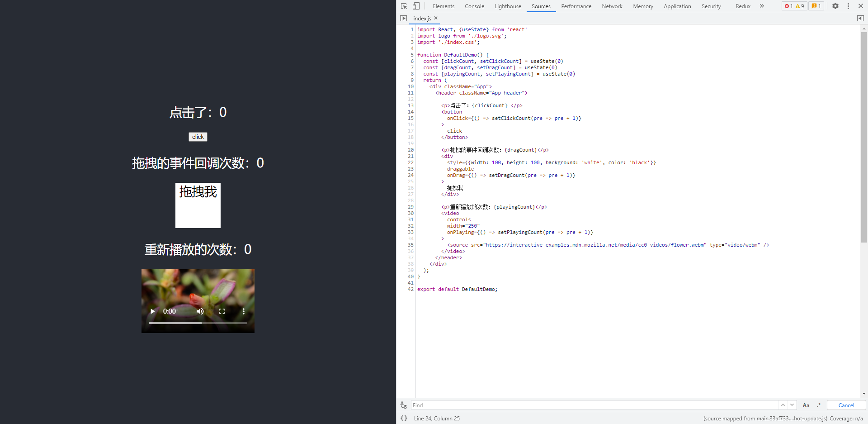Image resolution: width=868 pixels, height=424 pixels.
Task: Activate the inspect element picker icon
Action: (404, 6)
